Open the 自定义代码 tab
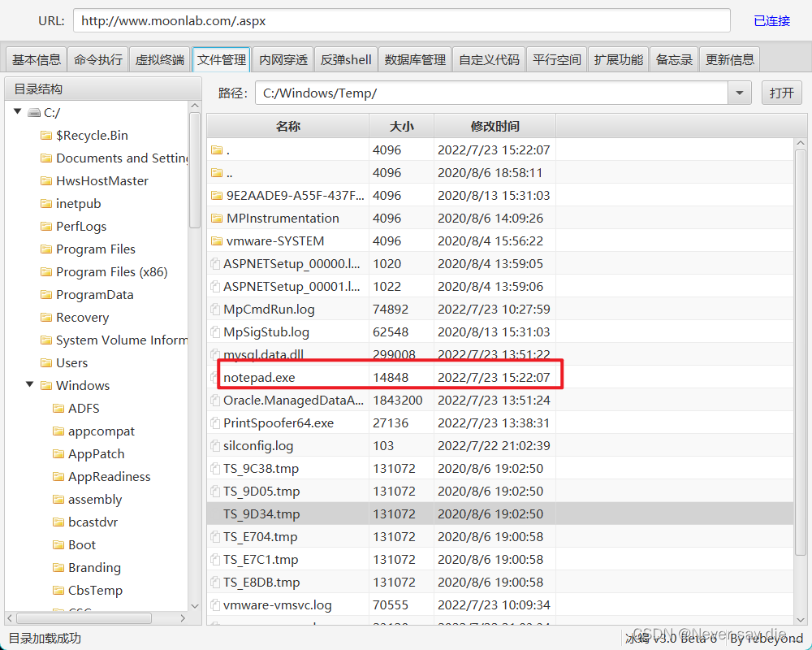 490,59
